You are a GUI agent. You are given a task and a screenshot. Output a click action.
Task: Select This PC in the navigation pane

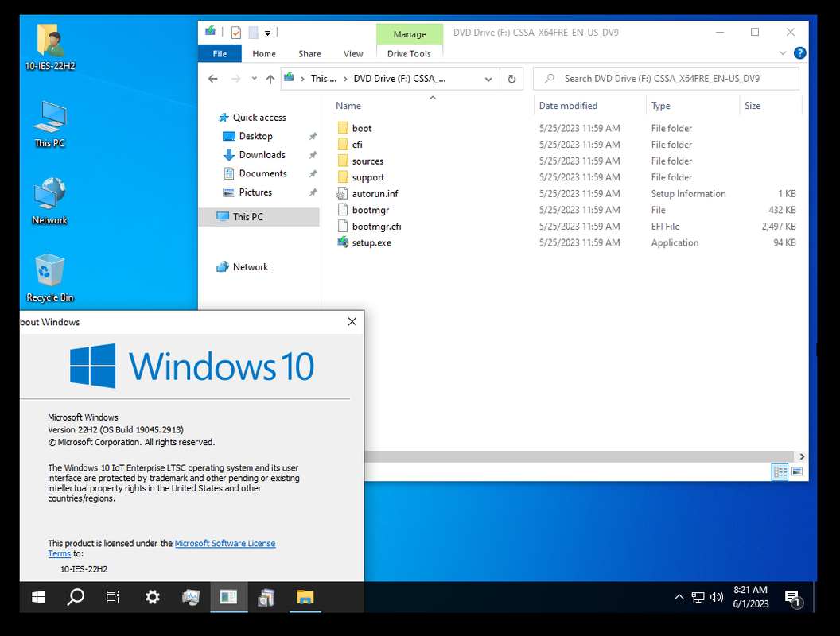pos(259,217)
